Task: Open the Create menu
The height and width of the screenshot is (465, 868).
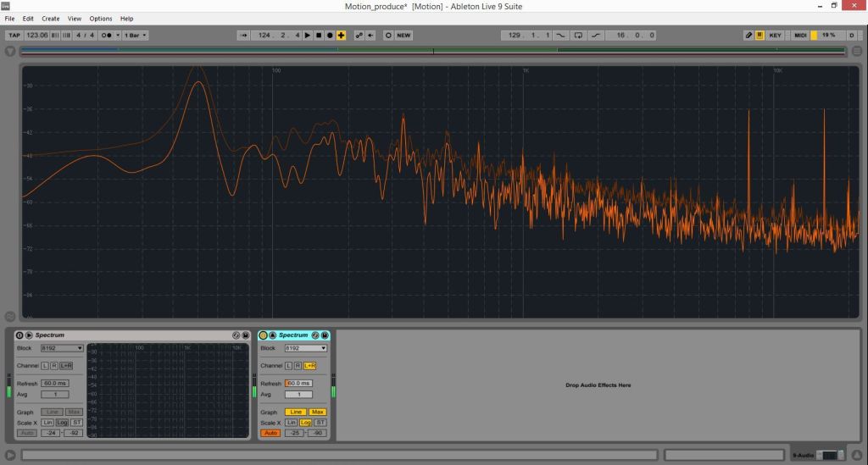Action: [x=51, y=18]
